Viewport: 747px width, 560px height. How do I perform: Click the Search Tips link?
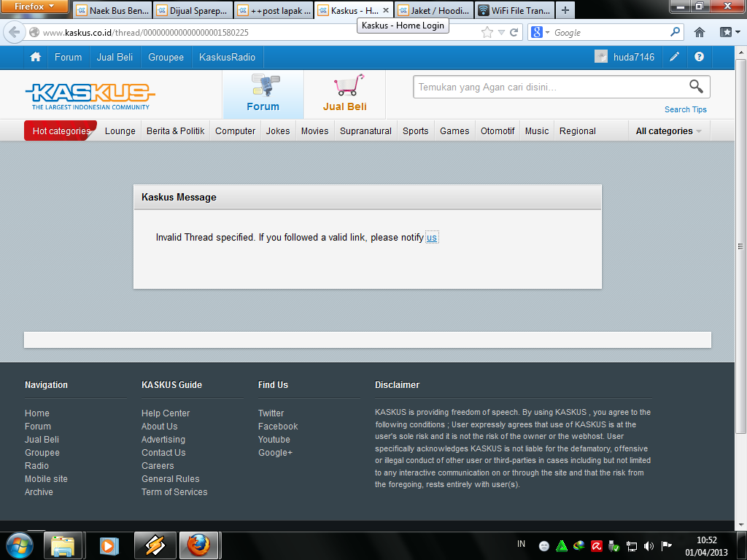[685, 109]
